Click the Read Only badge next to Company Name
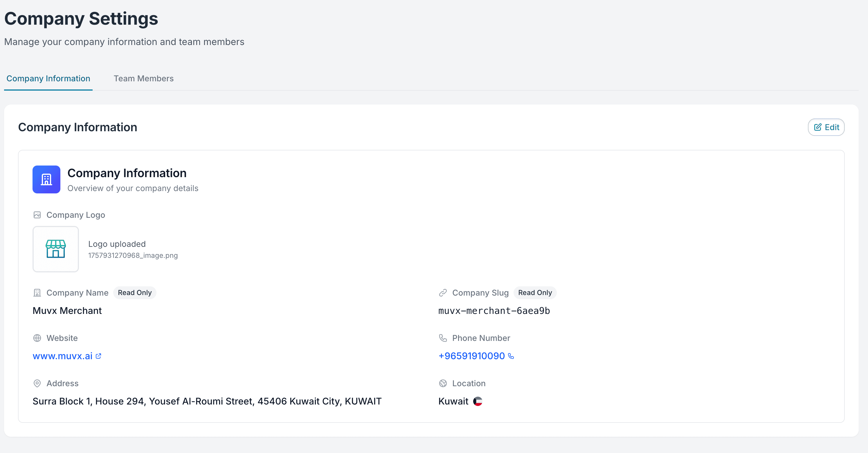Image resolution: width=868 pixels, height=453 pixels. click(134, 293)
